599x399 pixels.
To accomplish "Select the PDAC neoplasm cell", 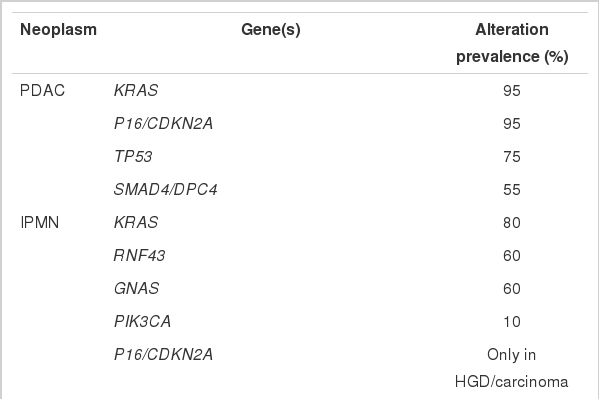I will point(42,91).
